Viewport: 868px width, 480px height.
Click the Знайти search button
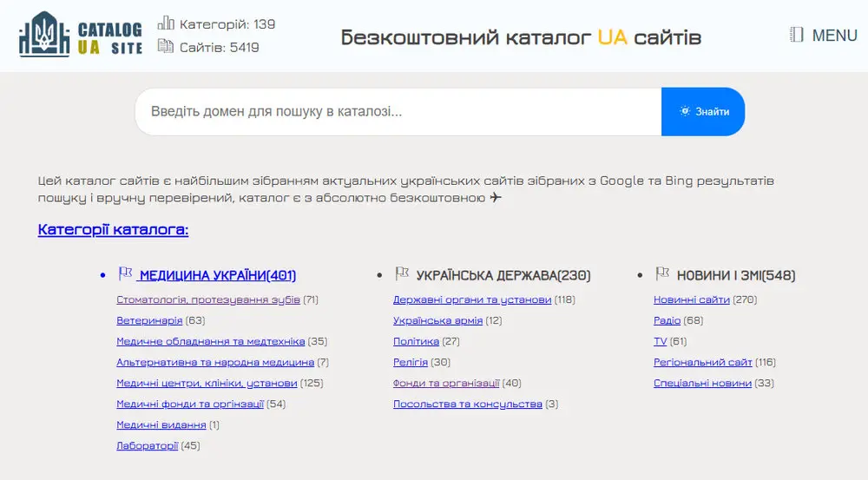pos(703,111)
